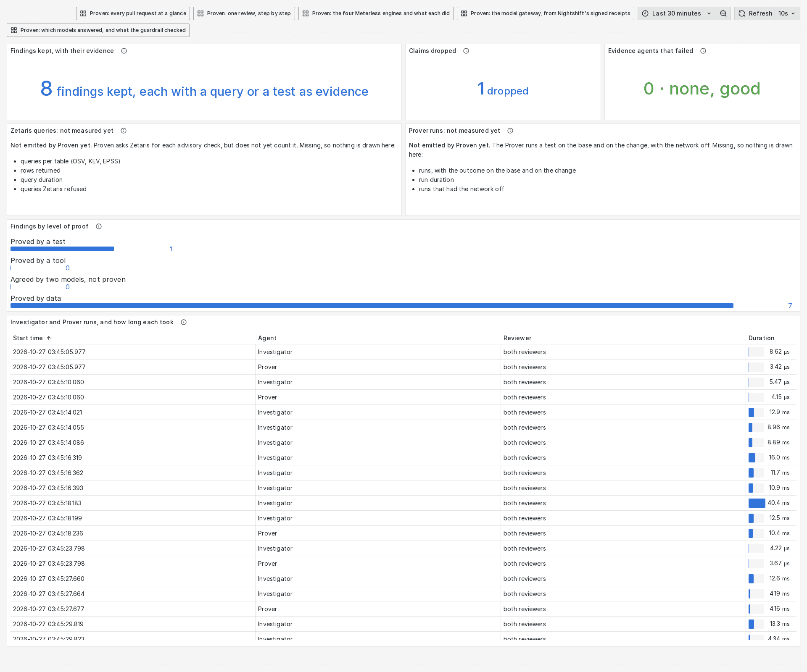
Task: Click the 'Proved by a test' bar
Action: point(62,249)
